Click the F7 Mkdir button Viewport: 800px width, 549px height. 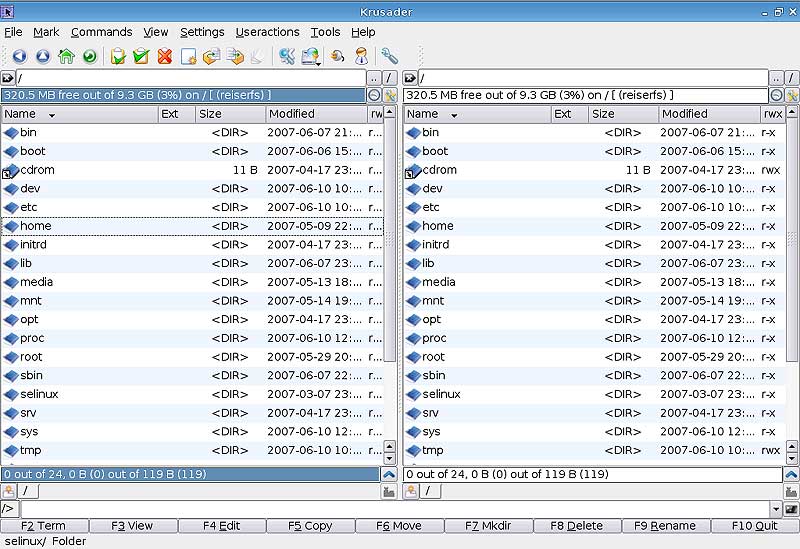pyautogui.click(x=488, y=526)
